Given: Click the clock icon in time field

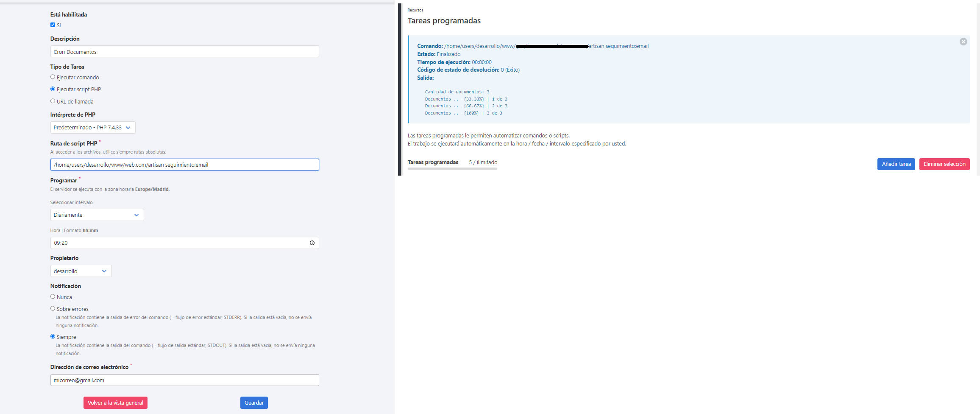Looking at the screenshot, I should [312, 243].
